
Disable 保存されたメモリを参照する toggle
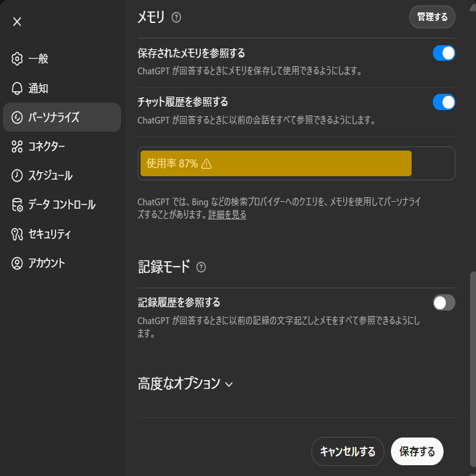(444, 53)
